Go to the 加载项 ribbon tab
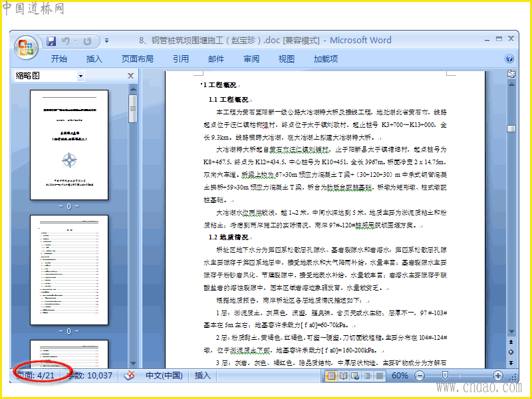 click(326, 59)
